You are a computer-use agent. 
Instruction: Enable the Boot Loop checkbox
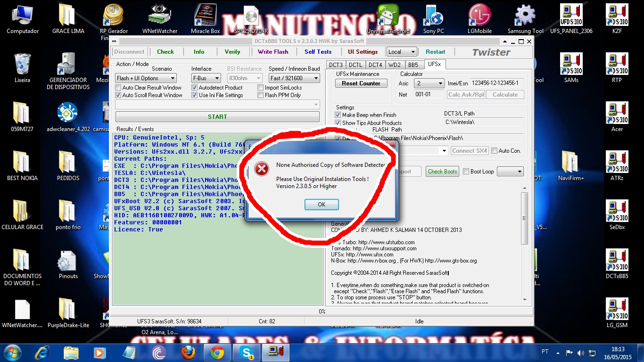[x=466, y=172]
